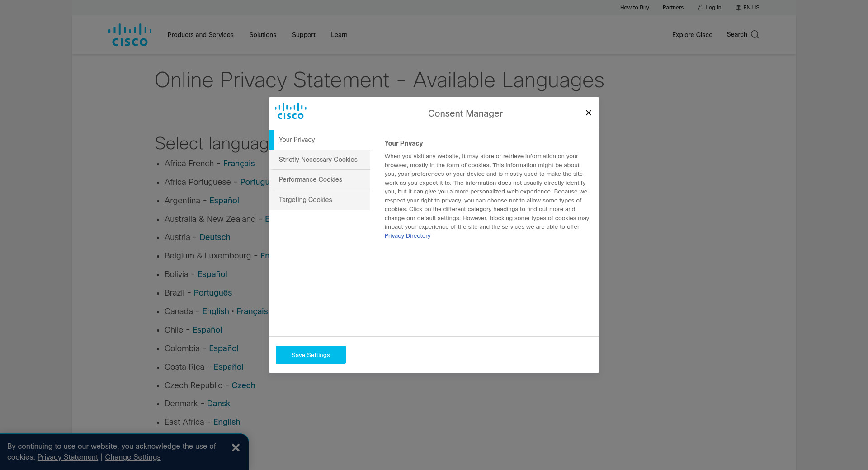Open Canada English link

coord(216,311)
